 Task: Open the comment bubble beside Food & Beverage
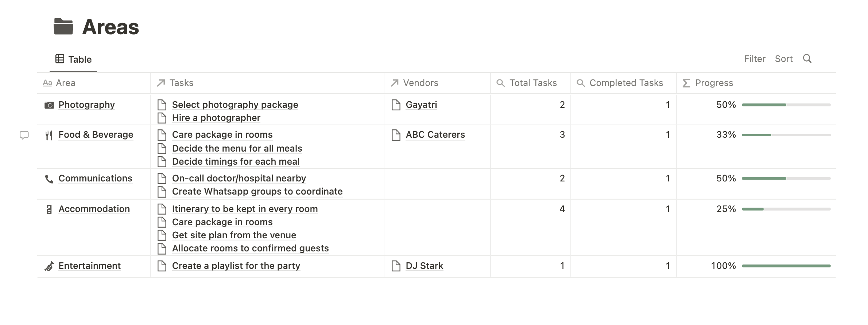coord(24,135)
